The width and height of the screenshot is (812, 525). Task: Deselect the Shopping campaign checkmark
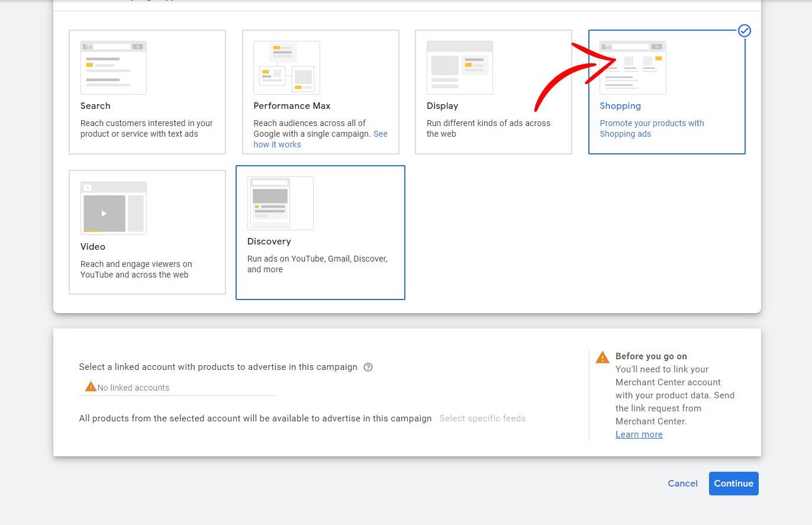coord(744,31)
